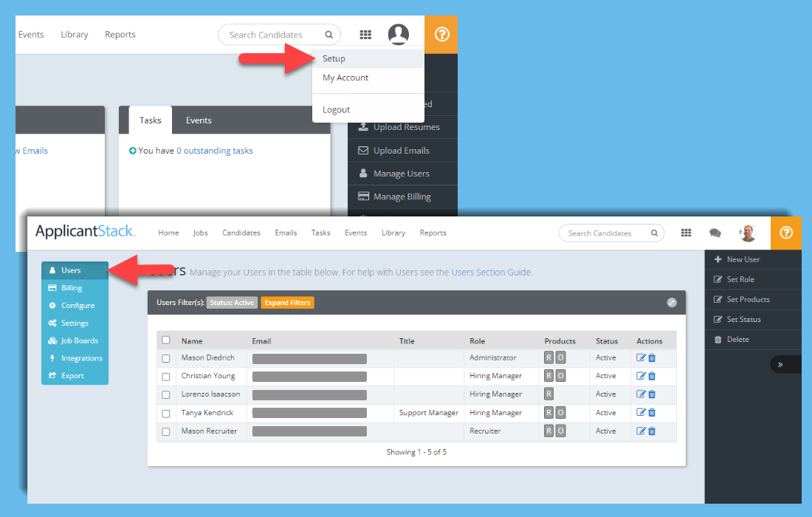Click edit icon for Mason Diedrich
Viewport: 812px width, 517px height.
click(641, 357)
